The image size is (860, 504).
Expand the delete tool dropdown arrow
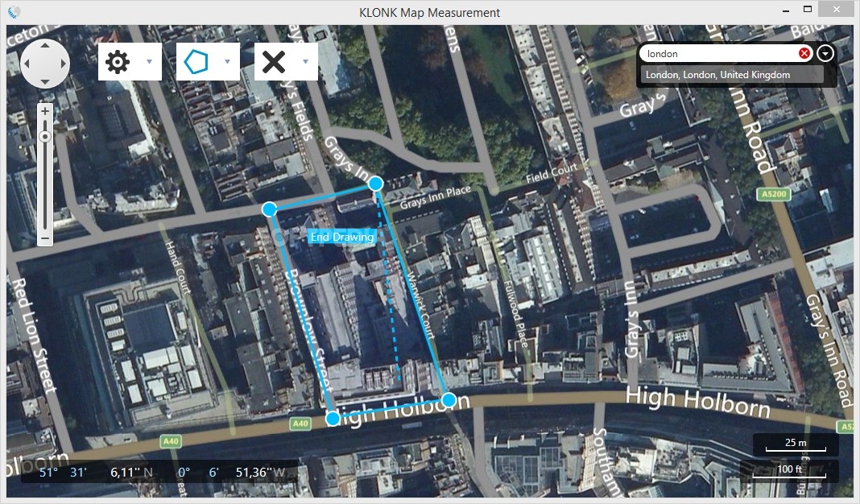point(305,61)
